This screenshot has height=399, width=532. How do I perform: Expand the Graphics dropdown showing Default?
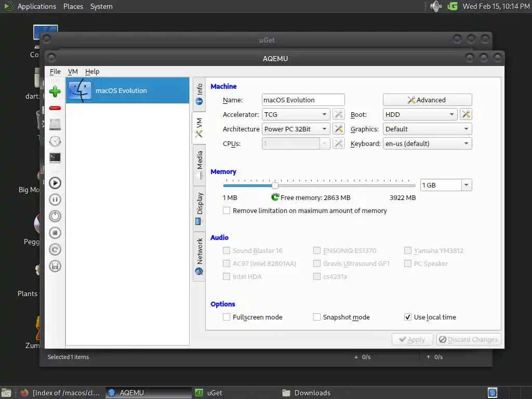[x=428, y=129]
